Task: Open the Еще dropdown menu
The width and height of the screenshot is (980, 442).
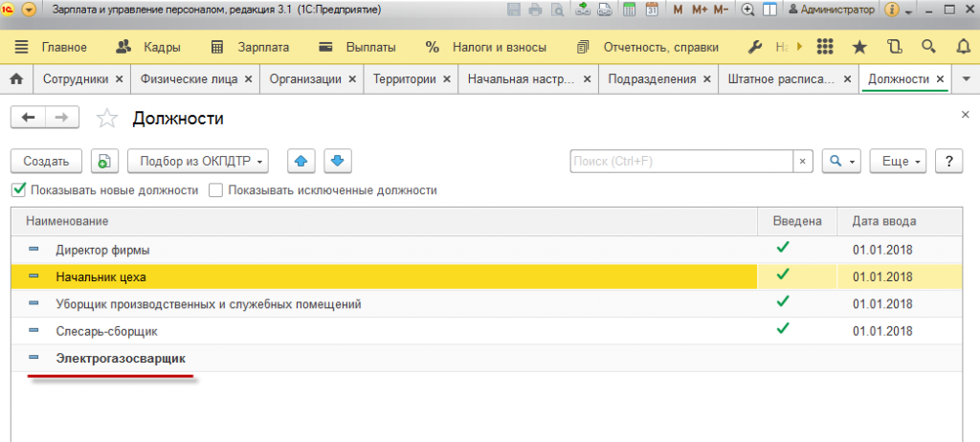Action: coord(899,162)
